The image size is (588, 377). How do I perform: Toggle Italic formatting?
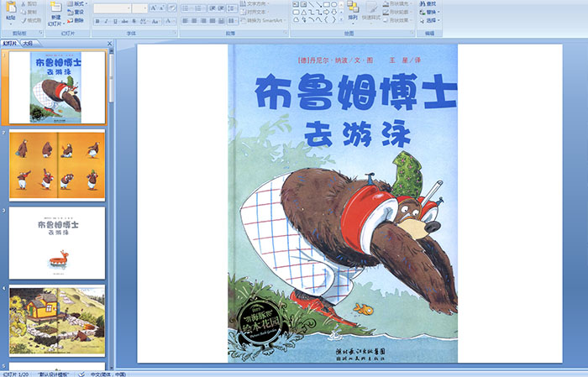coord(106,21)
